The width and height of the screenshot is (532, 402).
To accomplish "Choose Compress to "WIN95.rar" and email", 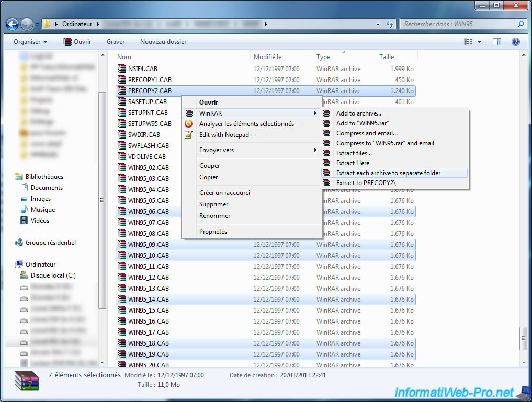I will click(385, 143).
